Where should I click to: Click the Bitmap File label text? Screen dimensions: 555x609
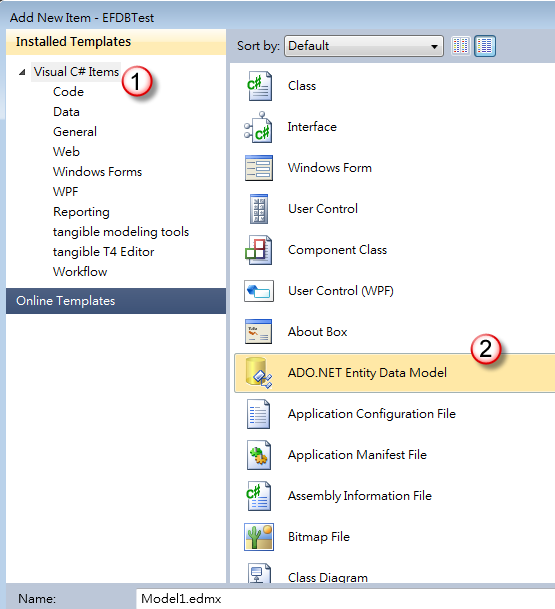point(319,537)
